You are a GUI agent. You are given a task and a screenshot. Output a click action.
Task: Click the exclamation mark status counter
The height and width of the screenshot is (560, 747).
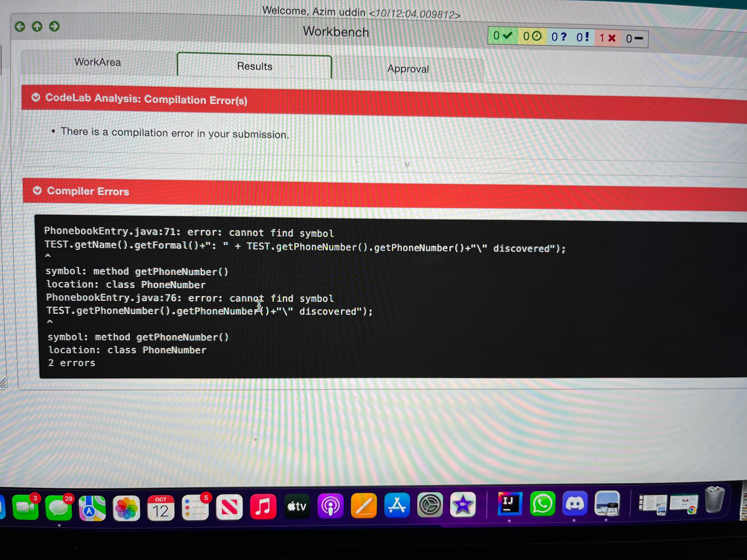point(582,37)
